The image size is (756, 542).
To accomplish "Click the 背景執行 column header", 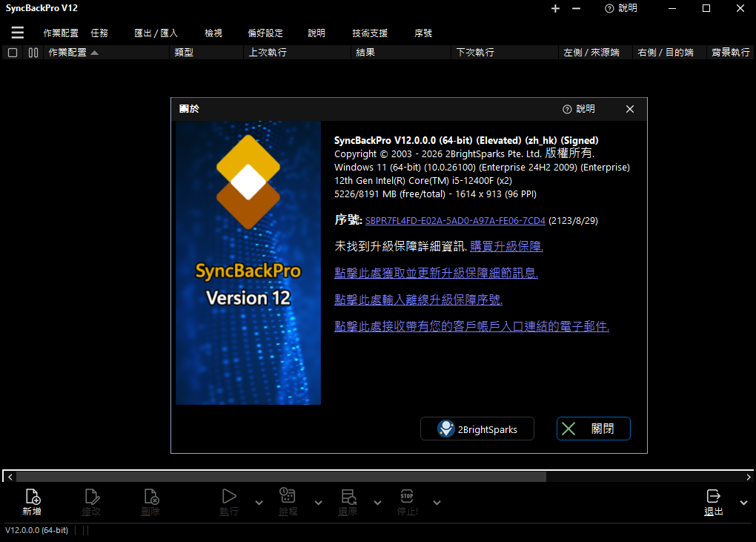I will click(731, 53).
